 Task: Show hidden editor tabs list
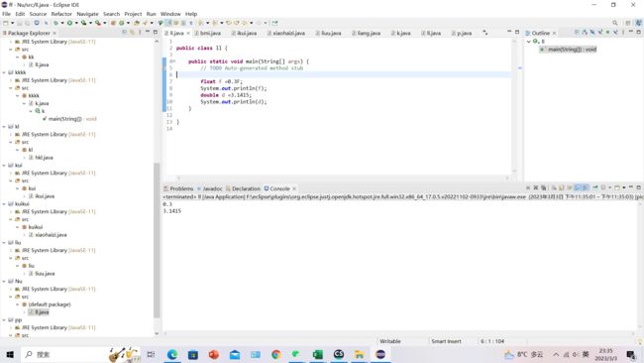click(x=485, y=33)
